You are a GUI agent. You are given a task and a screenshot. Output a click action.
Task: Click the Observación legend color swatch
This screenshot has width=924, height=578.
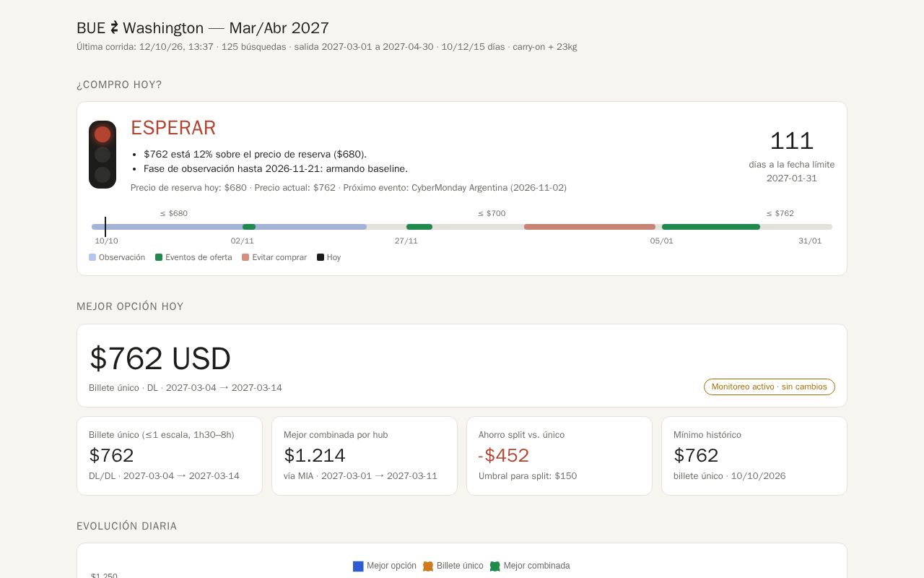click(x=92, y=257)
